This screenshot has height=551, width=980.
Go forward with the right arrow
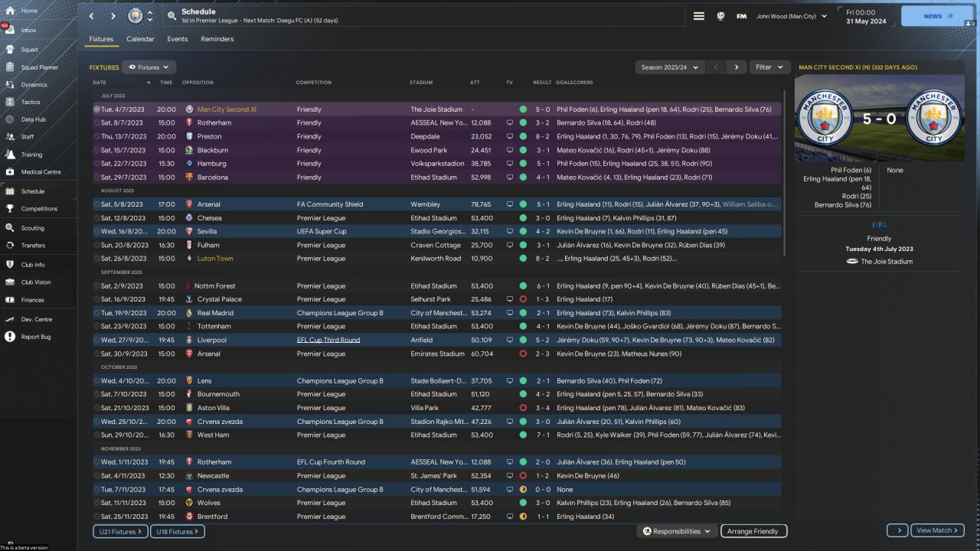(113, 16)
